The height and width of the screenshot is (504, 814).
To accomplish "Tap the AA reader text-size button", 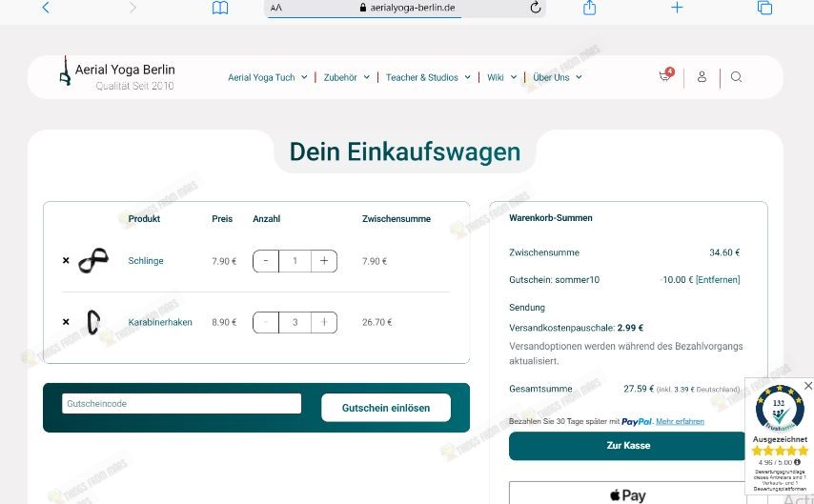I will (x=276, y=8).
